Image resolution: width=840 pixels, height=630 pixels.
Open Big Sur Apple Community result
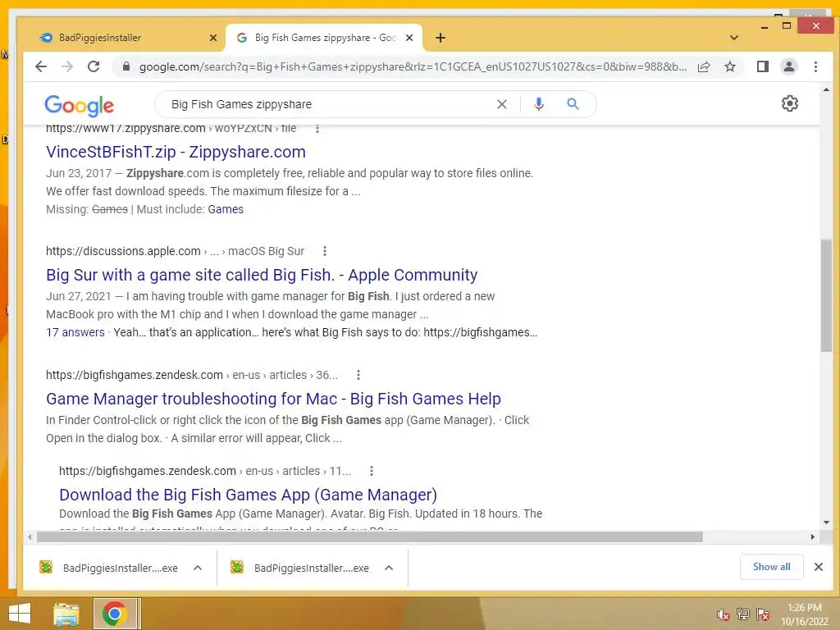click(262, 275)
